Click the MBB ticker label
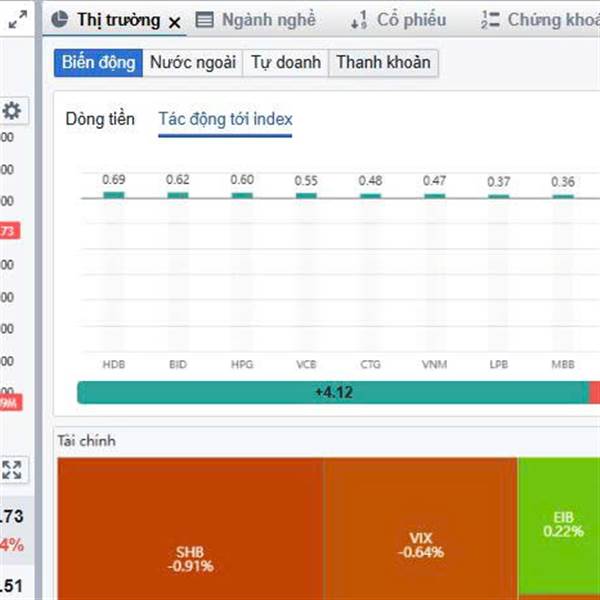The image size is (600, 600). click(563, 364)
